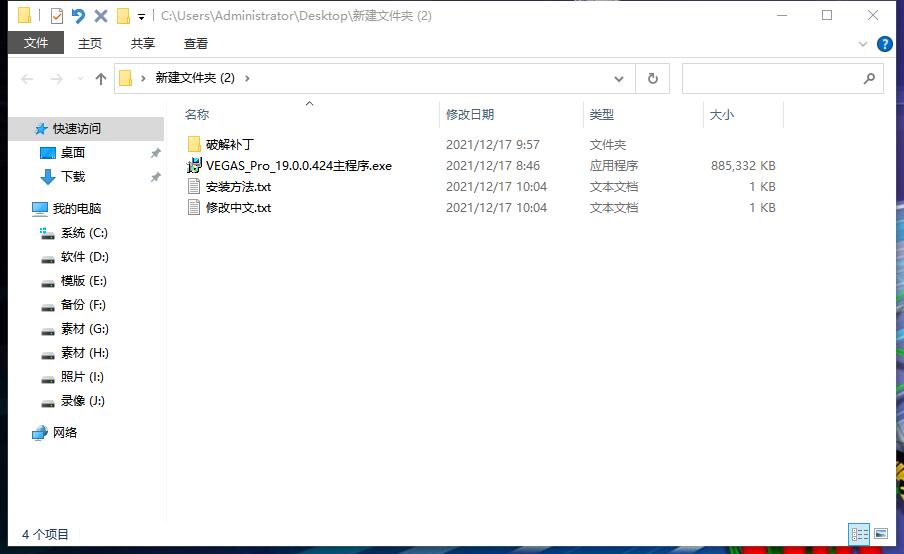Click the pin icon beside 桌面
The image size is (904, 554).
point(156,153)
